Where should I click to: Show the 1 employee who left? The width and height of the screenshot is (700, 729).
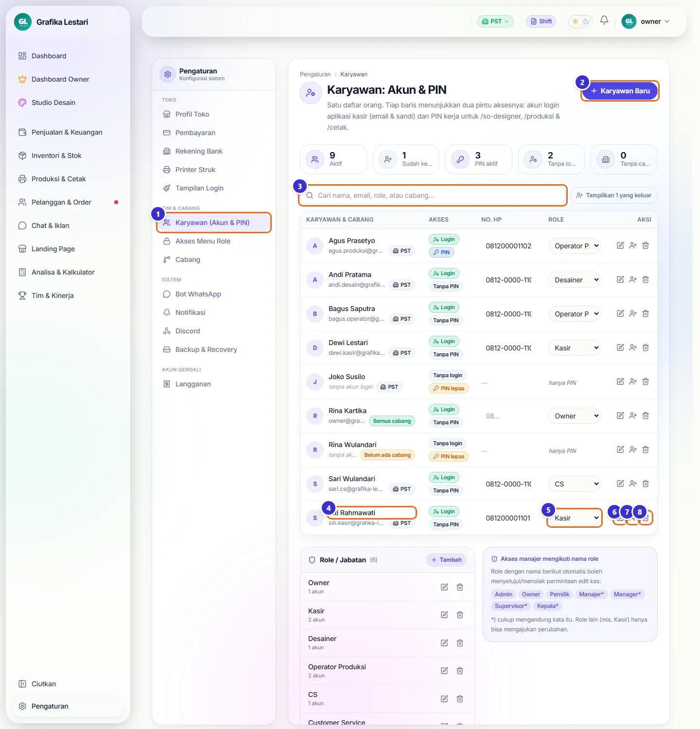click(x=613, y=195)
